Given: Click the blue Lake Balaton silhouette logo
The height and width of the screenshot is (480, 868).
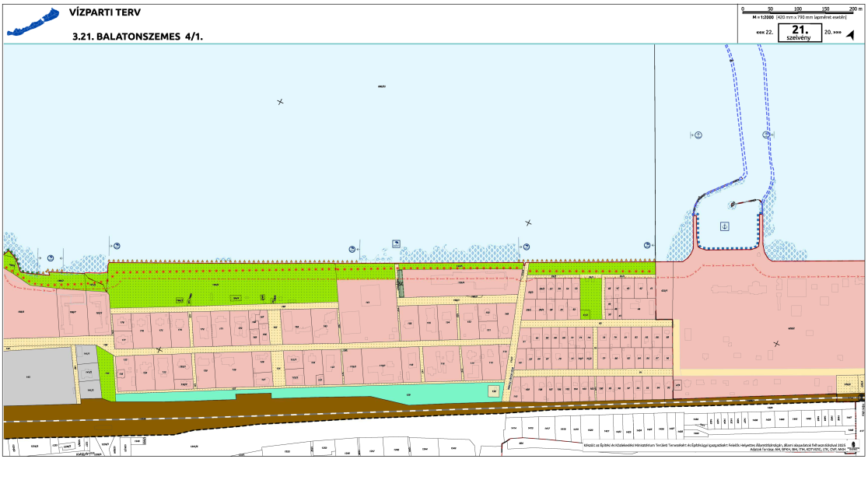Looking at the screenshot, I should [x=33, y=23].
